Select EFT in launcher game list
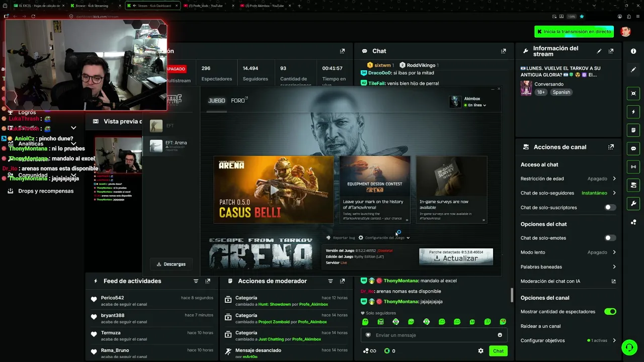 tap(171, 126)
